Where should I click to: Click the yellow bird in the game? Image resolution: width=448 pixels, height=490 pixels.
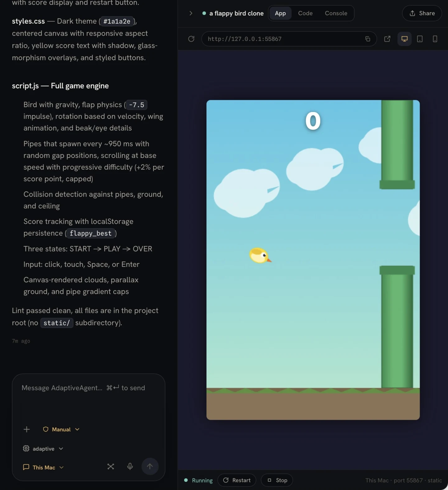pyautogui.click(x=260, y=255)
